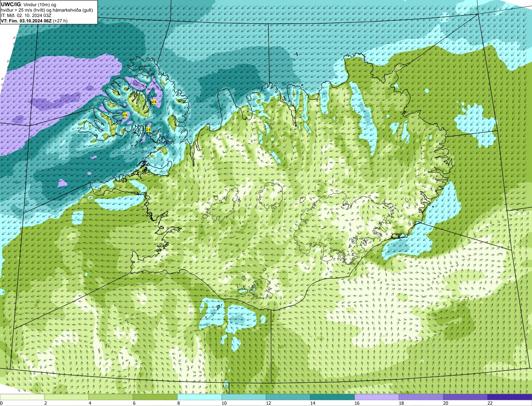Click the 10–12 m/s legend color swatch
Viewport: 532px width, 406px height.
[x=244, y=397]
